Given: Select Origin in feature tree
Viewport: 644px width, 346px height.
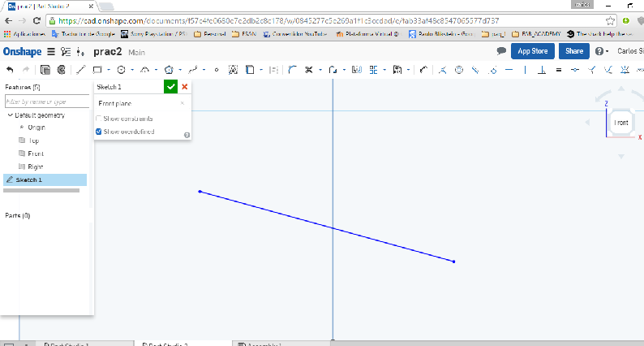Looking at the screenshot, I should point(36,128).
